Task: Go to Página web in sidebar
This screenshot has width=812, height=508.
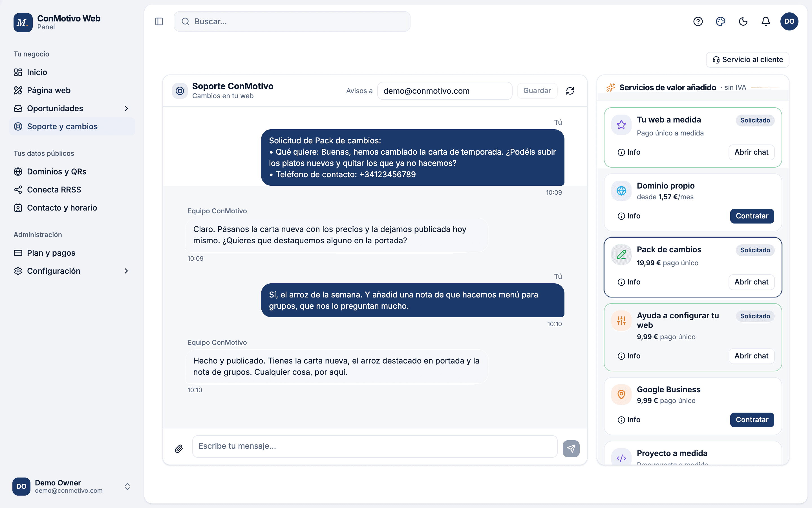Action: (72, 90)
